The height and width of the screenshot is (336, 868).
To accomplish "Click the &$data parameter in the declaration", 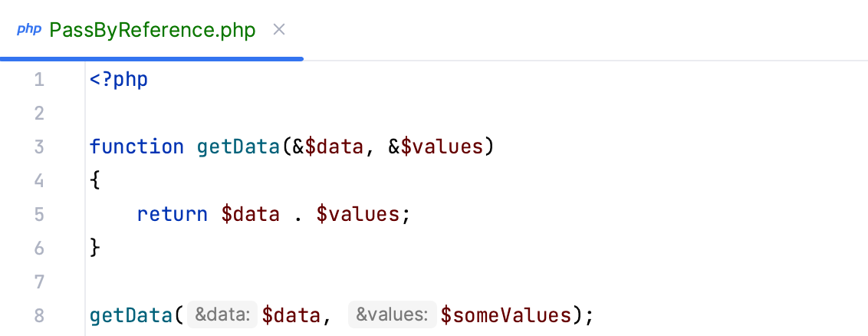I will pyautogui.click(x=327, y=147).
